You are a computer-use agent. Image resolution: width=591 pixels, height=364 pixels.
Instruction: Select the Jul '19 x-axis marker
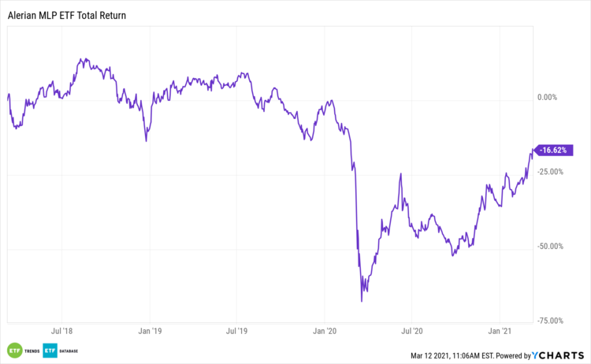point(237,332)
